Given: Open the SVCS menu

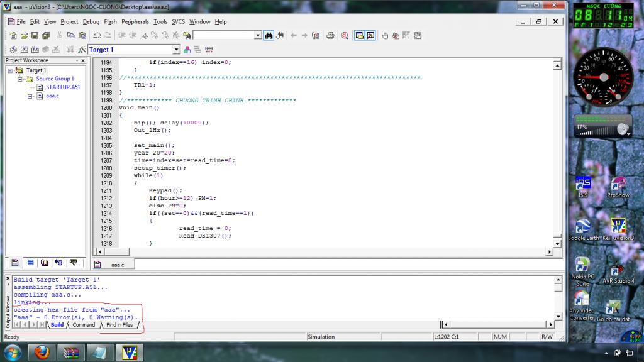Looking at the screenshot, I should pyautogui.click(x=178, y=22).
